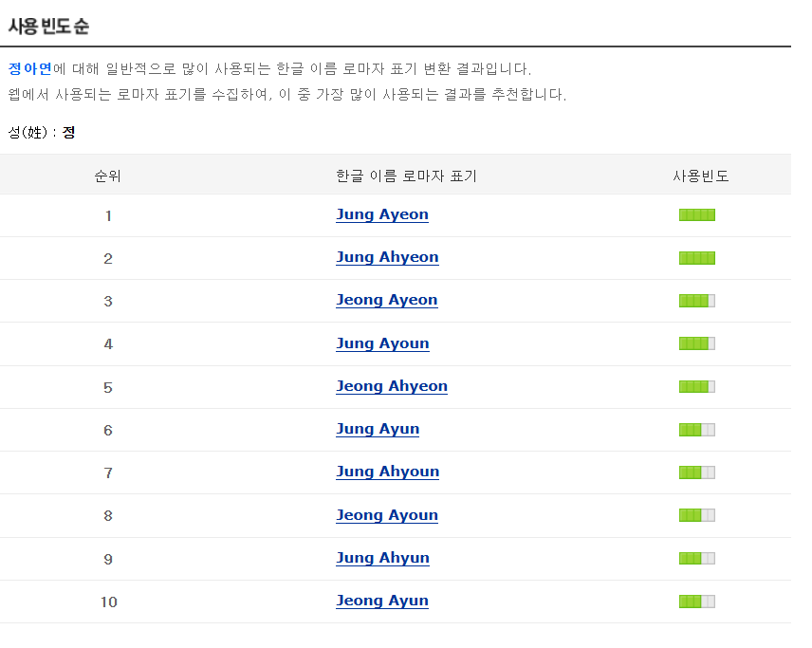Click the frequency bar for Jung Ayoun
This screenshot has width=812, height=648.
point(697,343)
